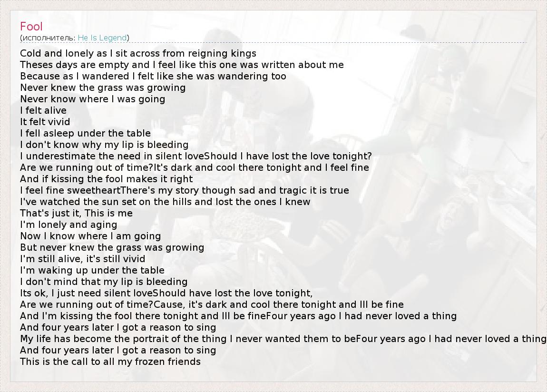Click "I don't mind that my lip is bleeding"
Screen dimensions: 547x392
104,282
